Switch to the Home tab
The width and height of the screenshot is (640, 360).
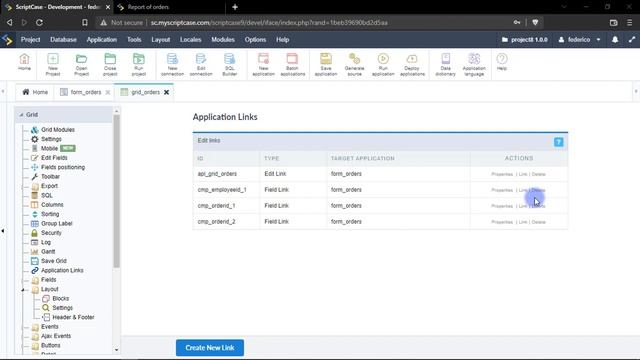[x=35, y=92]
